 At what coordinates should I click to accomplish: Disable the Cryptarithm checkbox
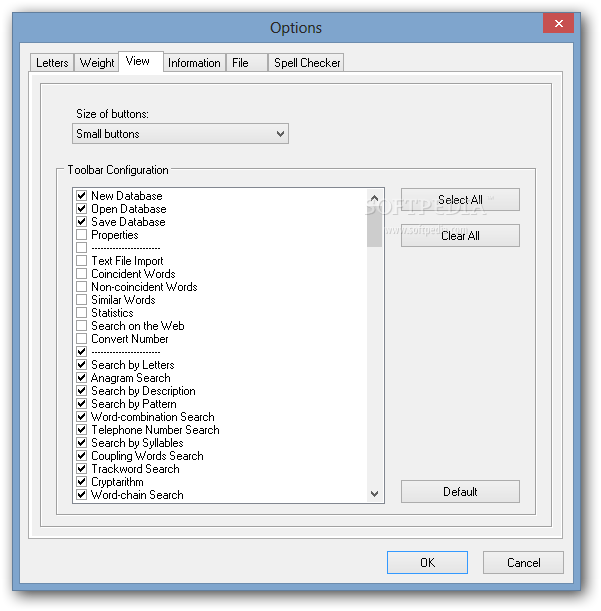click(81, 482)
